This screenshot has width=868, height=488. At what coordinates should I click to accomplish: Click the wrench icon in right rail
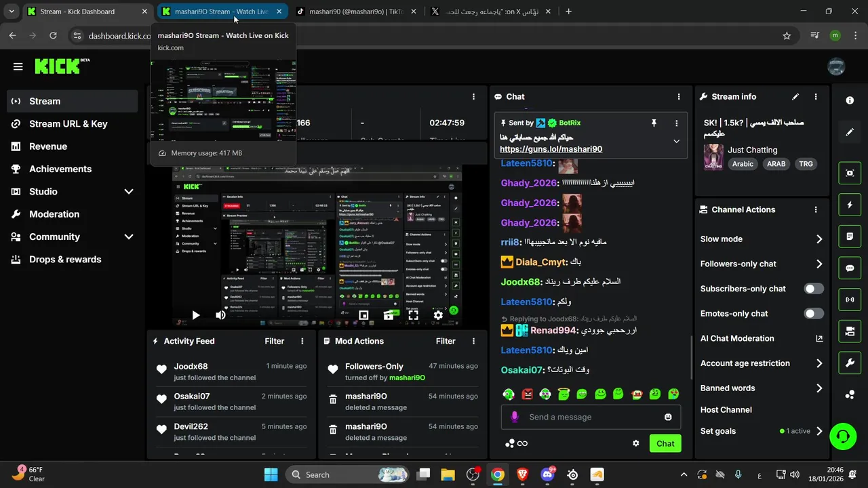(x=850, y=363)
